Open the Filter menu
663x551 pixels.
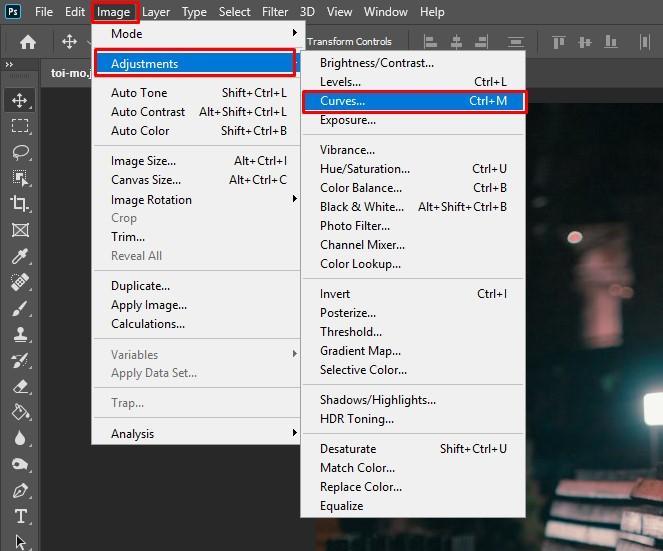pyautogui.click(x=275, y=12)
